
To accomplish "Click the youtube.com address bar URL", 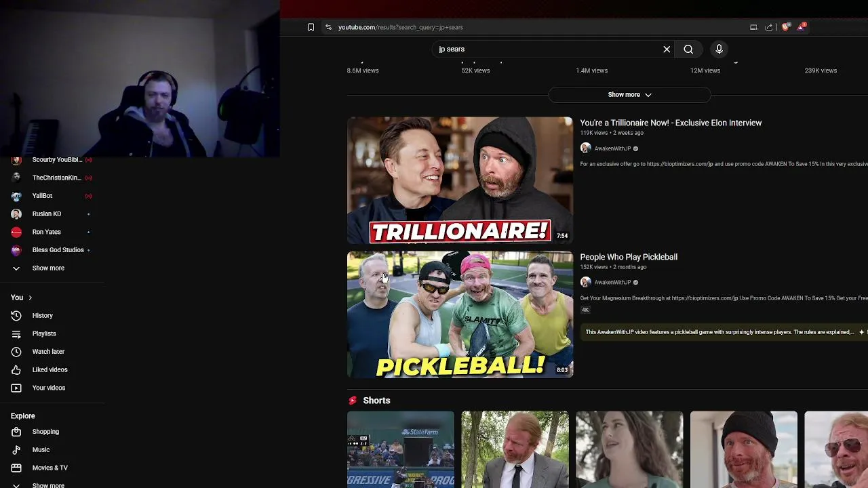I will pos(400,27).
